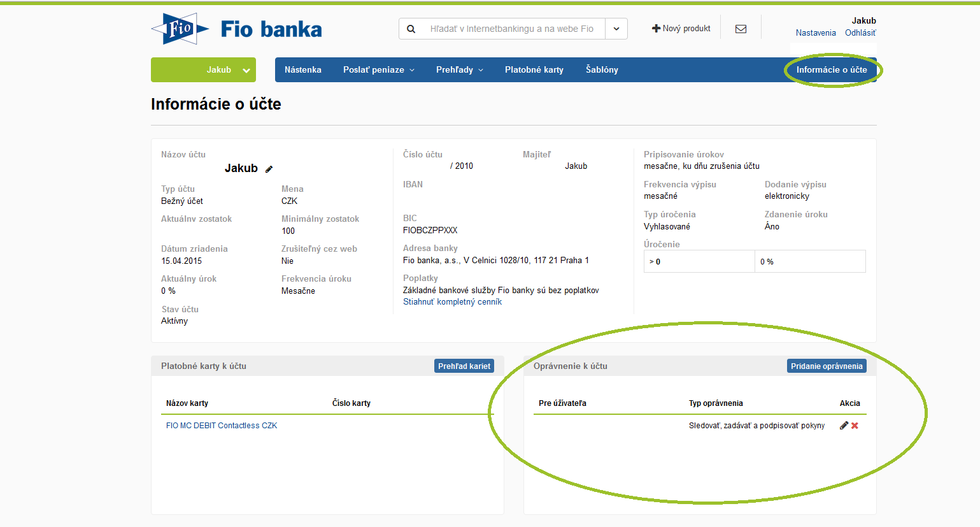Click the CZK currency value

coord(290,201)
